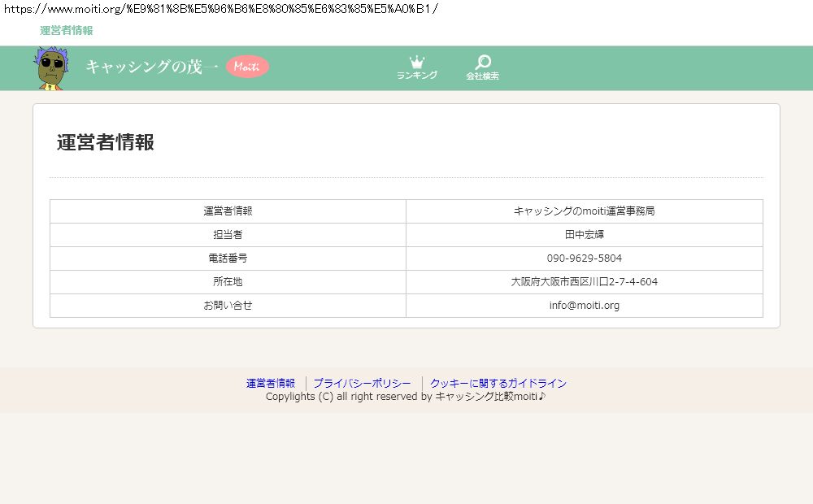Open the プライバシーポリシー footer link
813x504 pixels.
tap(362, 384)
